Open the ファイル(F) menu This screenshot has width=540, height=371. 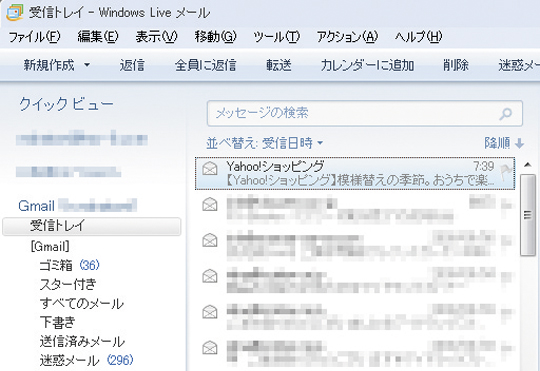[34, 36]
